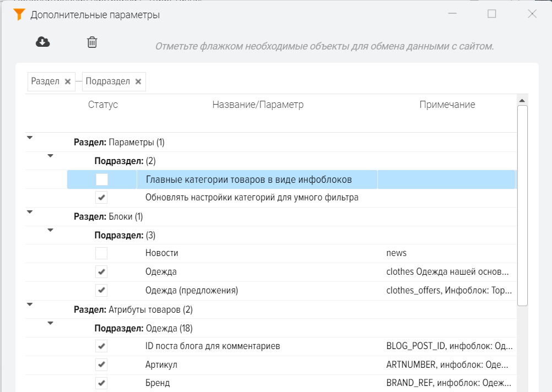Check the Новости block checkbox
Viewport: 552px width, 392px height.
[101, 253]
